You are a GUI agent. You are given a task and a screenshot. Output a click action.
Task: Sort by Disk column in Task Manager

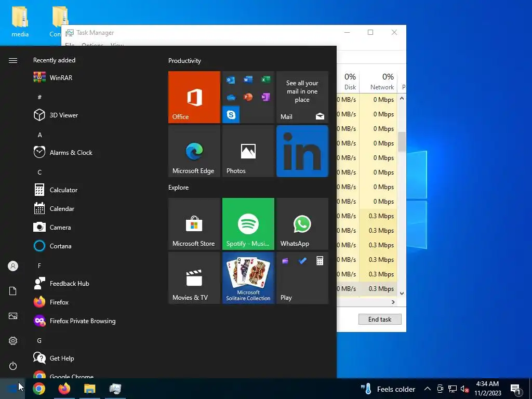[x=349, y=82]
